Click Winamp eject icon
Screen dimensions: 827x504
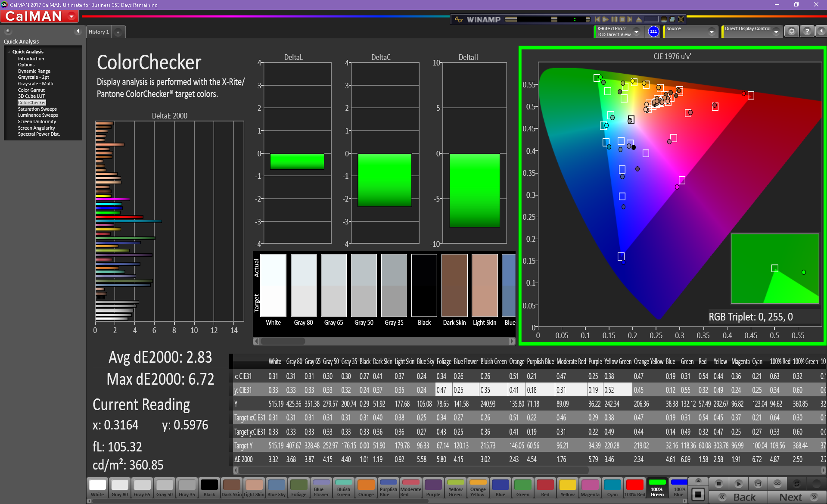pos(638,19)
